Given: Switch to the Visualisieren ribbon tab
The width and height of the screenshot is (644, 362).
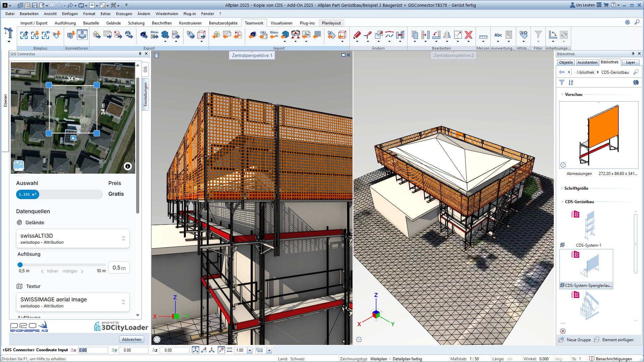Looking at the screenshot, I should [x=281, y=23].
